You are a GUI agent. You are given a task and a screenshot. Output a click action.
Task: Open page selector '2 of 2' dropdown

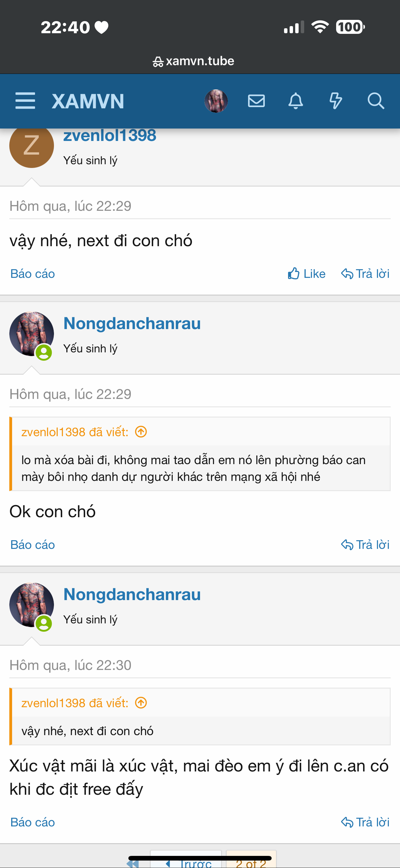[251, 863]
